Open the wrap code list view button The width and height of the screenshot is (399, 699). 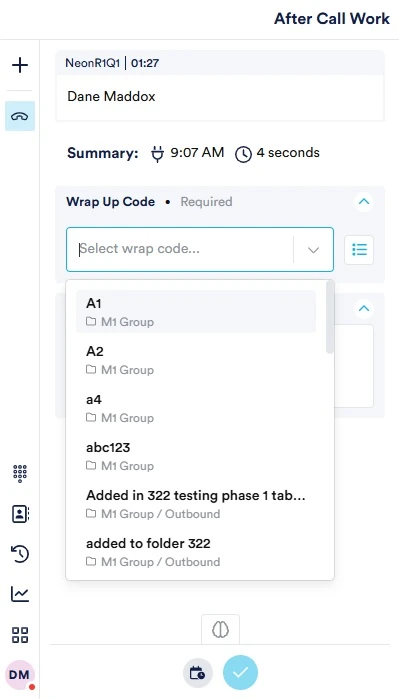click(359, 250)
